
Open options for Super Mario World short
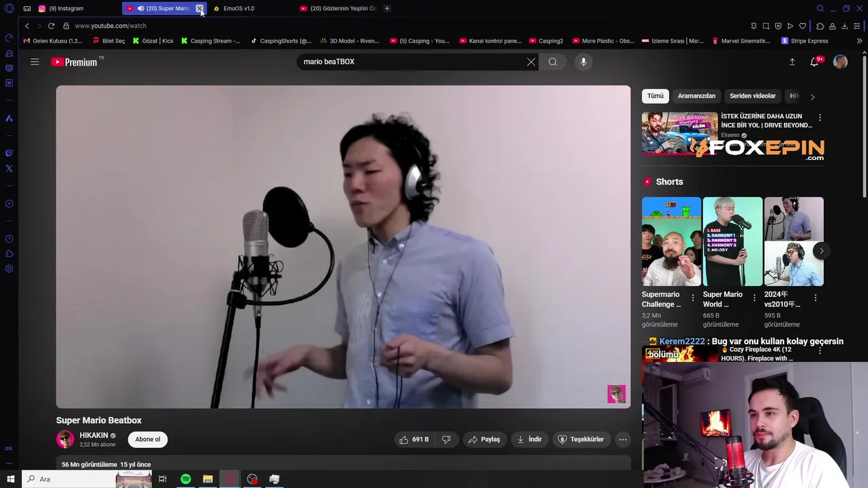point(754,298)
